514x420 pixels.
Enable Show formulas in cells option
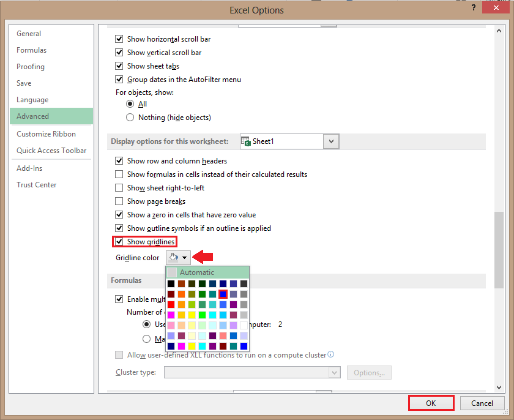point(119,174)
